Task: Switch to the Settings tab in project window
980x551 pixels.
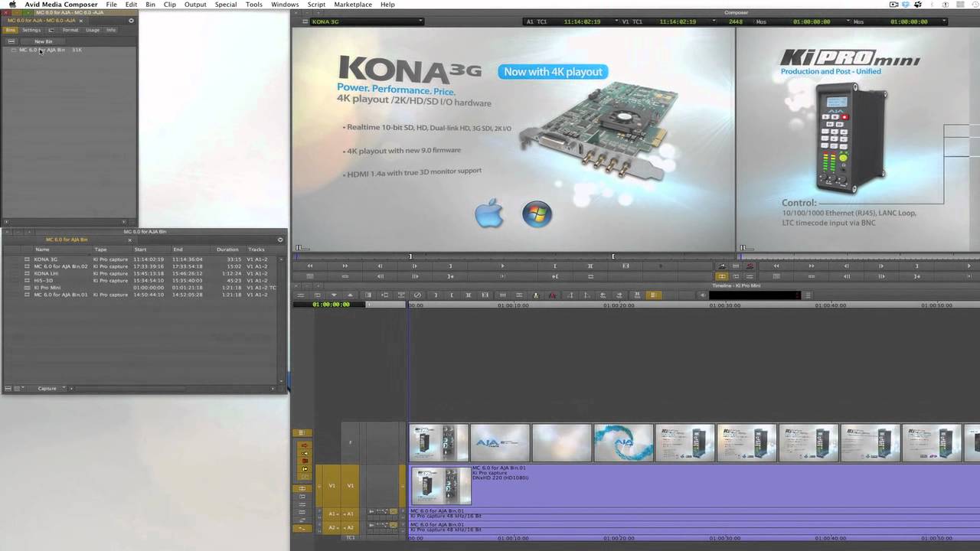Action: [x=31, y=30]
